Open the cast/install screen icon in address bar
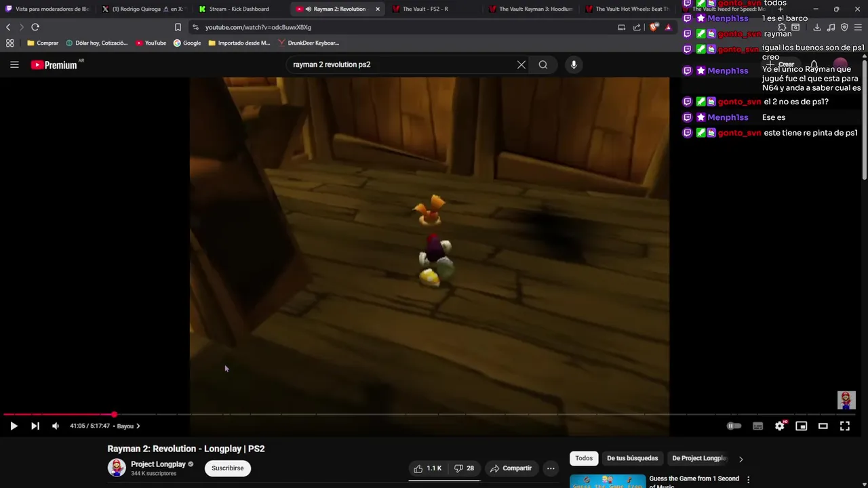 (x=621, y=27)
